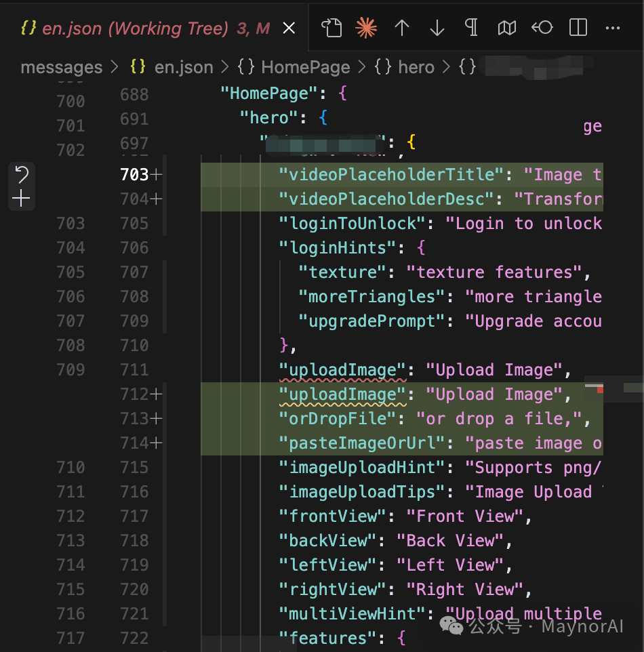Click the loginHints key
Screen dimensions: 644x652
tap(337, 248)
